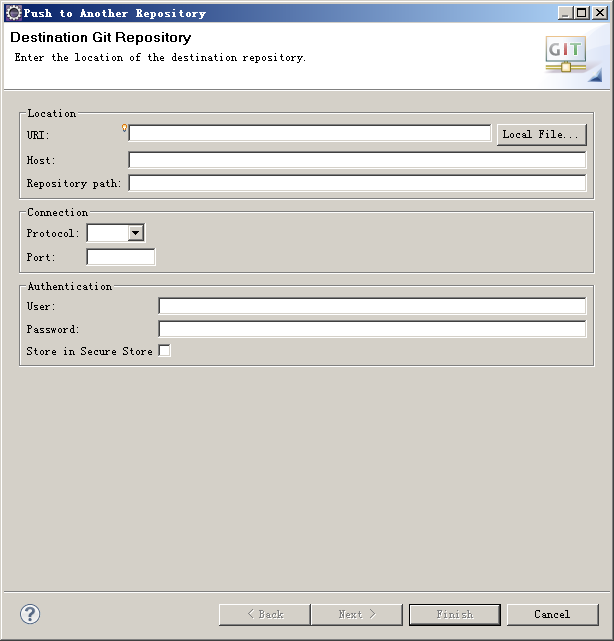Focus the Repository path input field
This screenshot has height=641, width=614.
pyautogui.click(x=357, y=183)
